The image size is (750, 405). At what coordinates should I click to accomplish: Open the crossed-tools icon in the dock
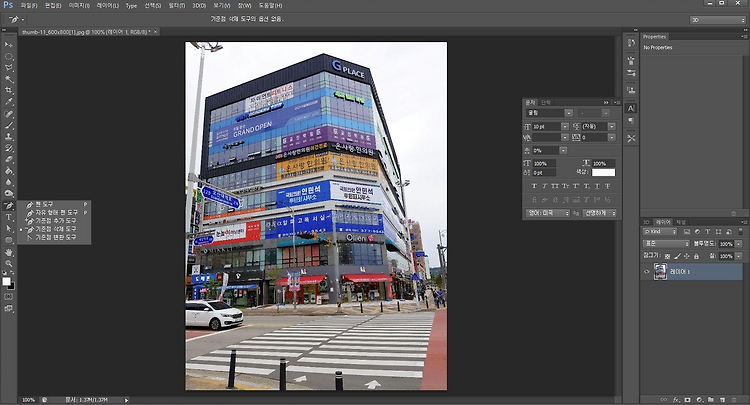[x=631, y=138]
